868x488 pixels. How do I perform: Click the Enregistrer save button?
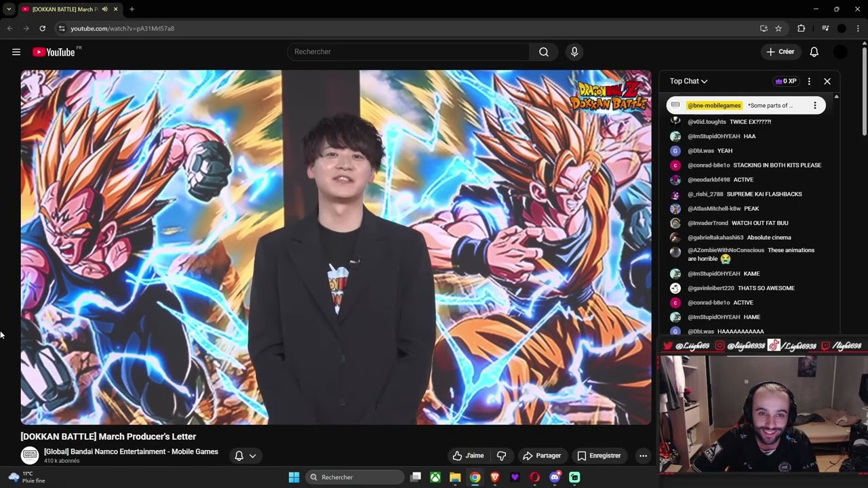click(x=599, y=455)
